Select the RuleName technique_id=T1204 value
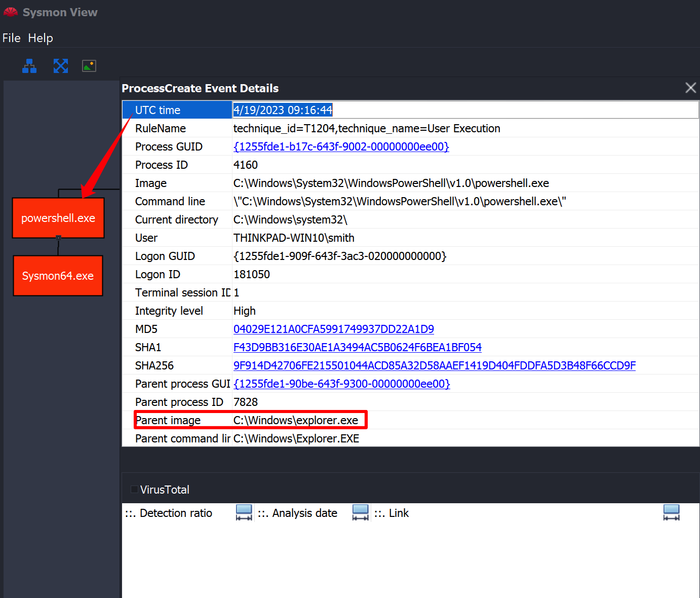 [367, 128]
